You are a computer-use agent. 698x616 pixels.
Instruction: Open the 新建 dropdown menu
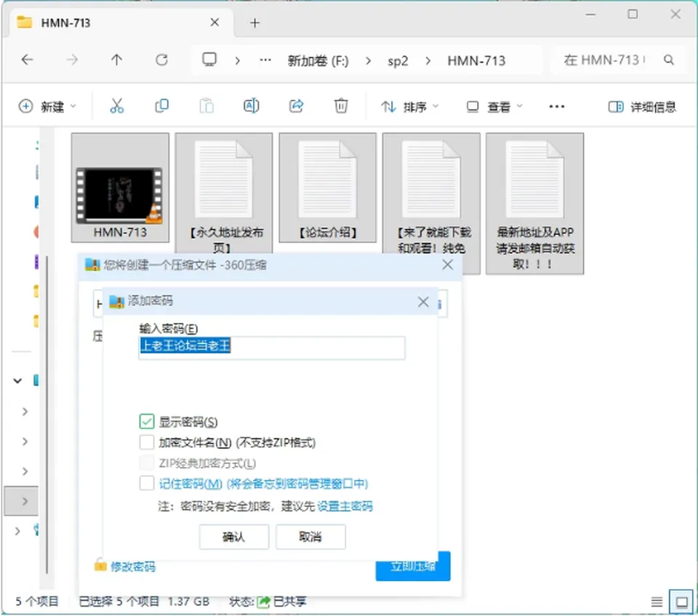(x=48, y=106)
